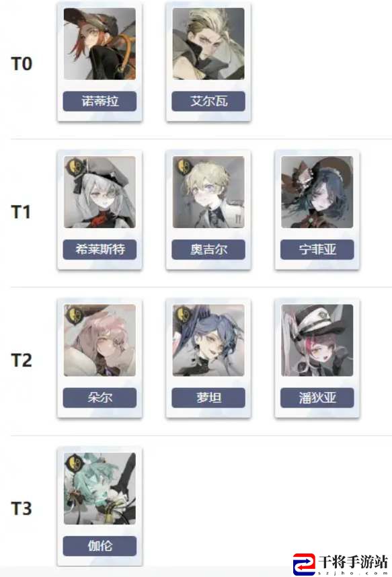Click the mask badge on 希莱斯特 portrait
Viewport: 392px width, 577px height.
coord(73,167)
